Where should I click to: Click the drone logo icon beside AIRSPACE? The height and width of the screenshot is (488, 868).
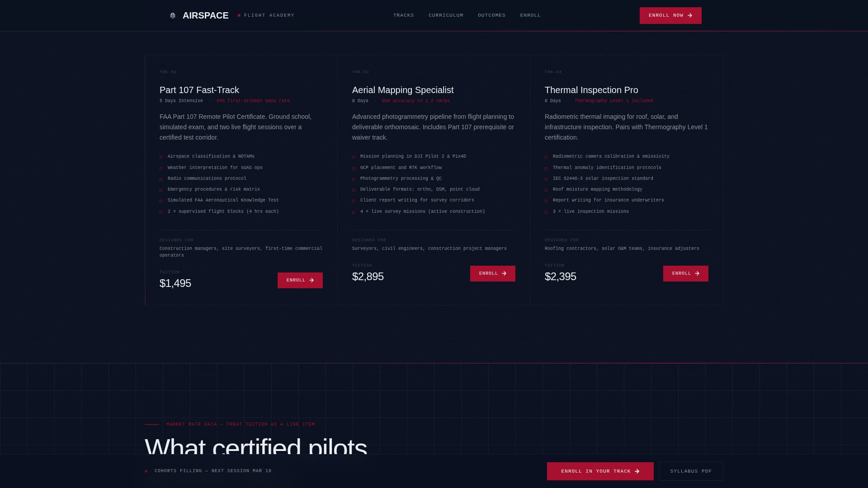(172, 15)
